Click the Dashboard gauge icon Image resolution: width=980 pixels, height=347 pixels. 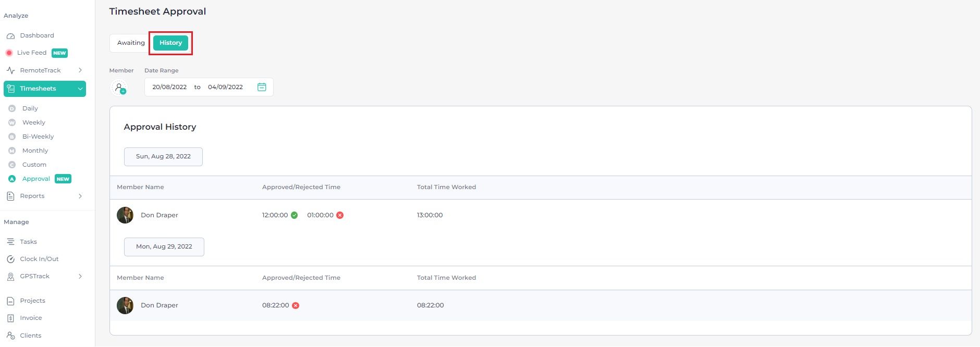(x=10, y=36)
